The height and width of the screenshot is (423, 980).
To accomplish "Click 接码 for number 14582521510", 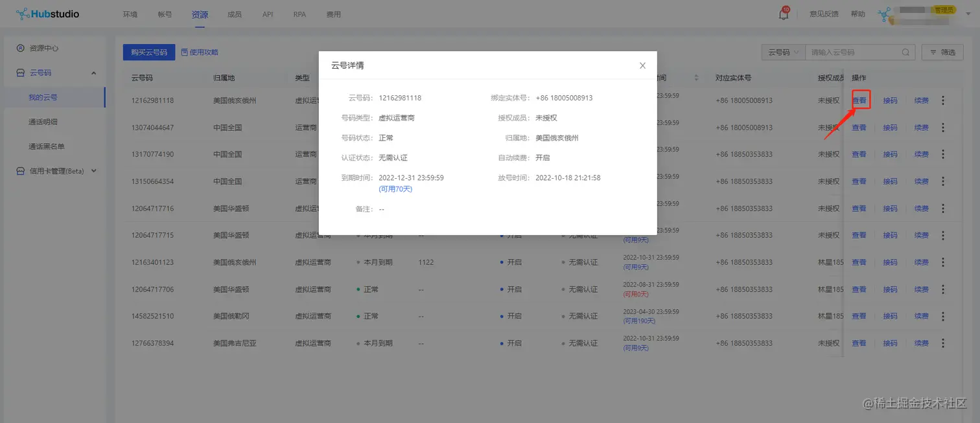I will point(890,316).
